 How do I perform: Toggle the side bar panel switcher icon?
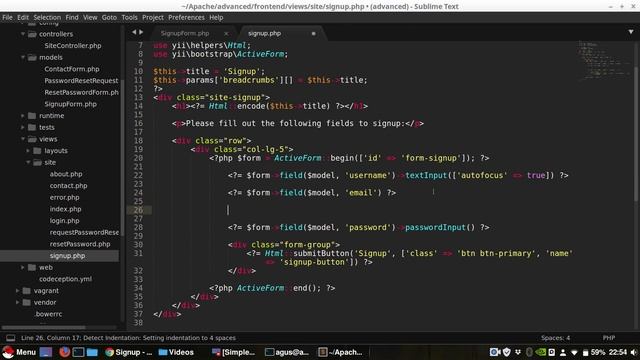coord(11,338)
